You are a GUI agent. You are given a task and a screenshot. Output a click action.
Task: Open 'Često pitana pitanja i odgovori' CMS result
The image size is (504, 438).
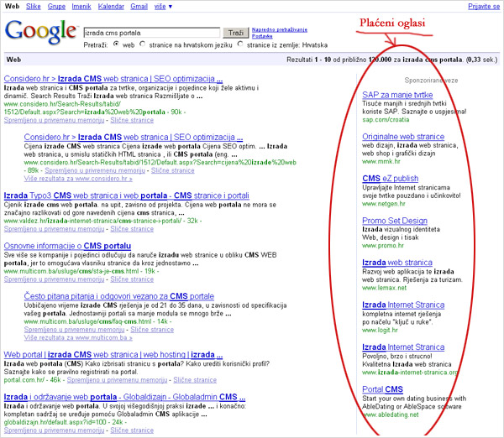(119, 296)
